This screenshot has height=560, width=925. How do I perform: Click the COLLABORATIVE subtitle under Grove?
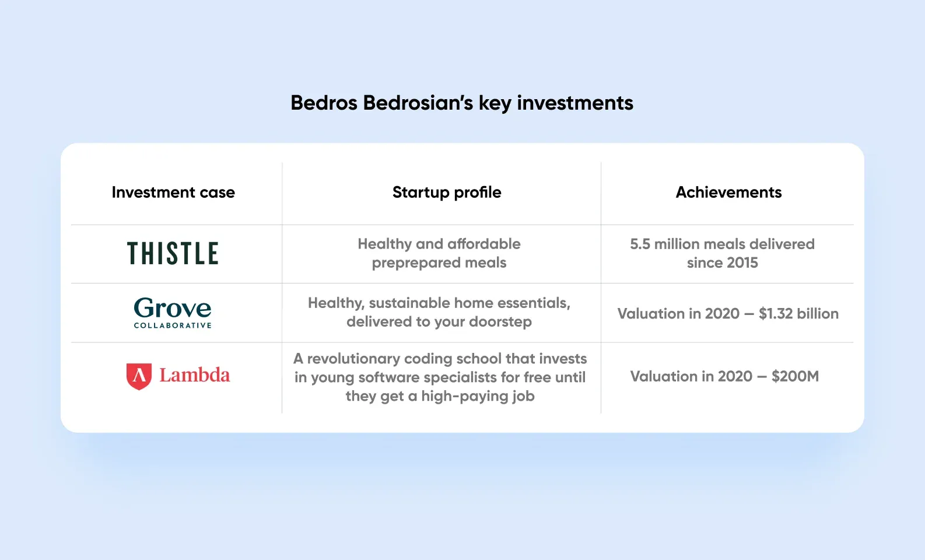(x=173, y=325)
